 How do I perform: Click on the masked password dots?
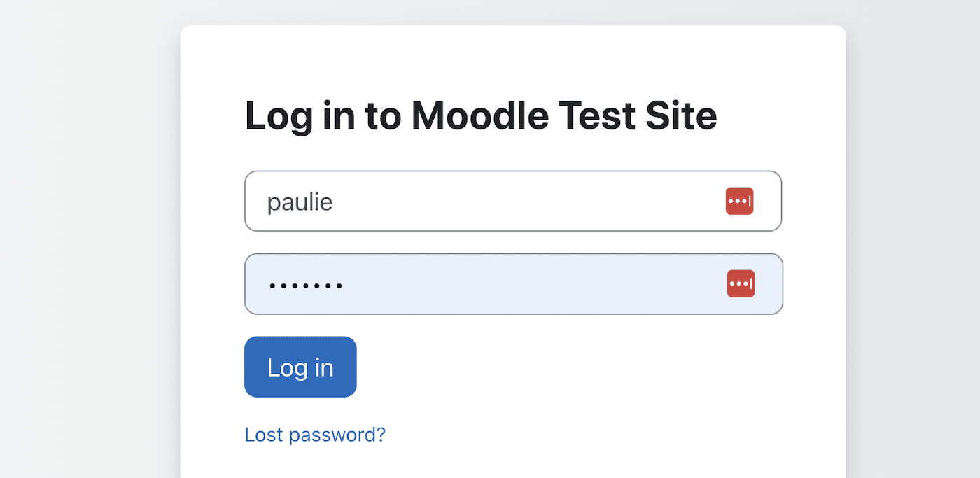tap(305, 286)
